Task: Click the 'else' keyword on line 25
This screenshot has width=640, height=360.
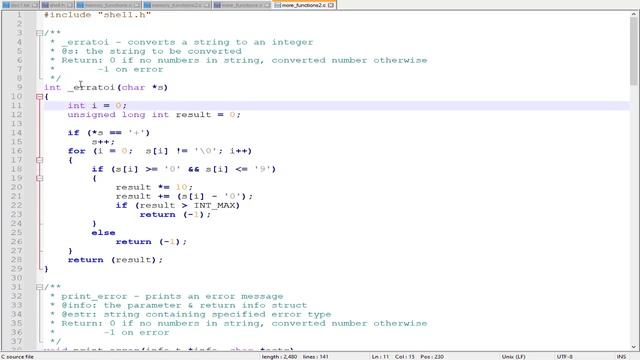Action: 103,233
